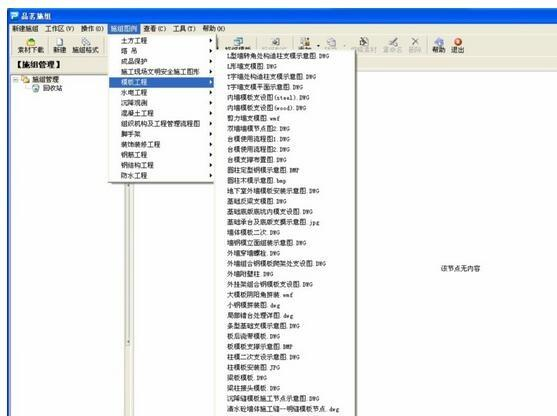557x416 pixels.
Task: Expand the 水电工程 submenu
Action: (x=161, y=92)
